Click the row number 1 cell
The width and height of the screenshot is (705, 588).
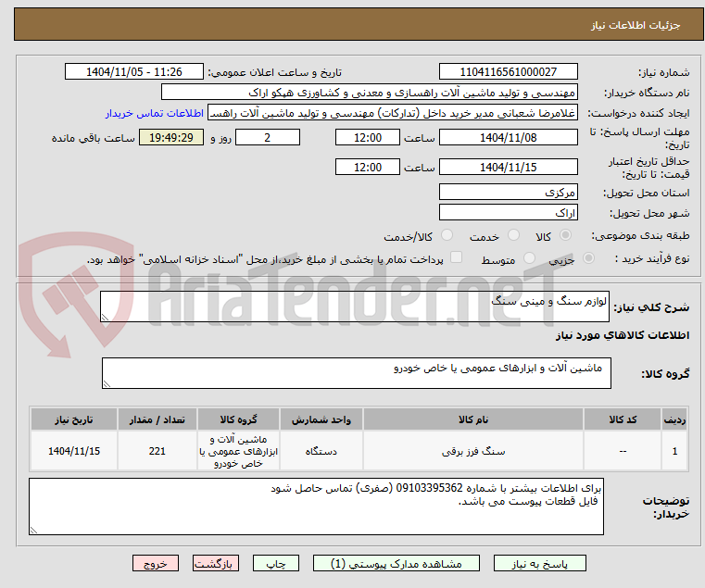674,451
